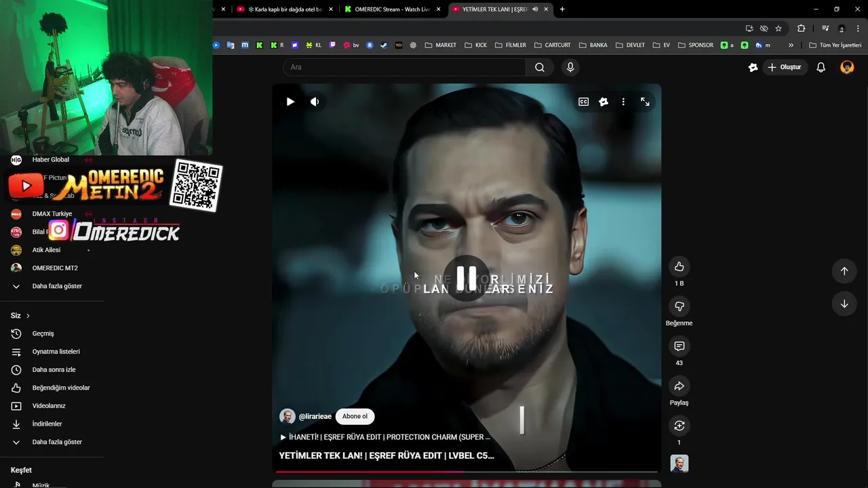Image resolution: width=868 pixels, height=488 pixels.
Task: Go to next Short with down arrow
Action: (x=844, y=304)
